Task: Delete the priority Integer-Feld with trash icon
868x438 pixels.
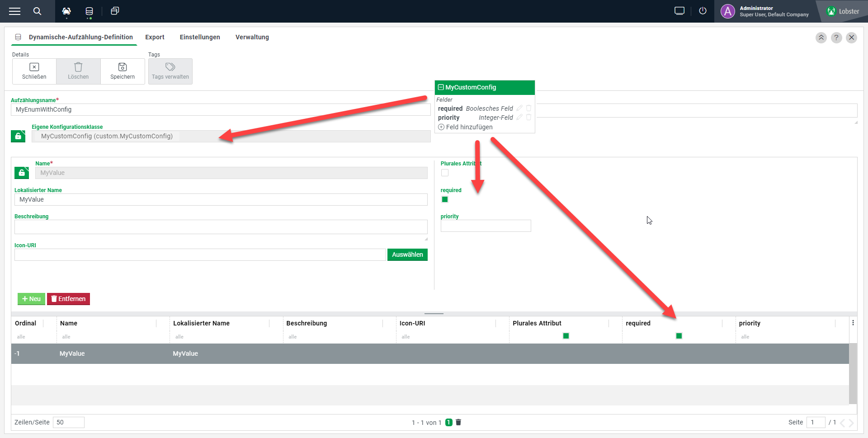Action: click(x=528, y=118)
